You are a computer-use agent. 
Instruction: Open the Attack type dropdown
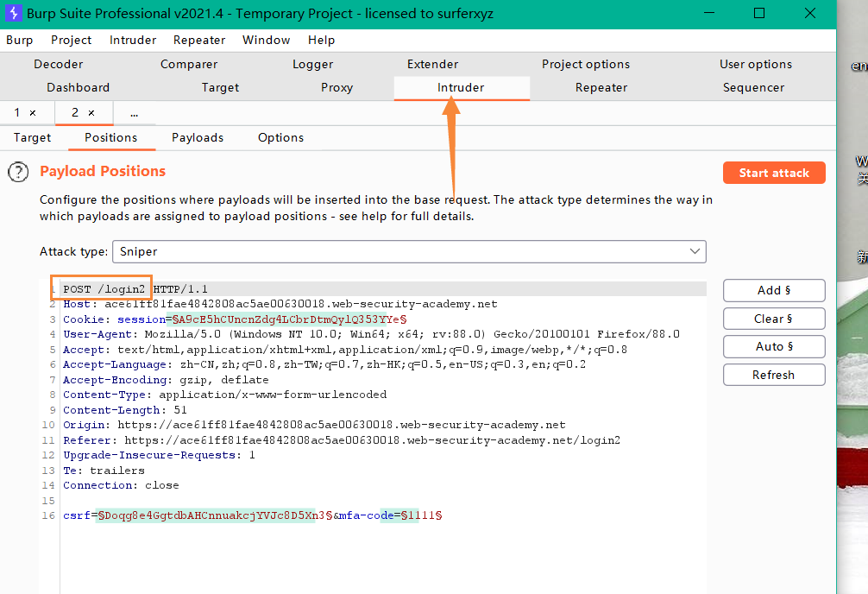coord(409,251)
